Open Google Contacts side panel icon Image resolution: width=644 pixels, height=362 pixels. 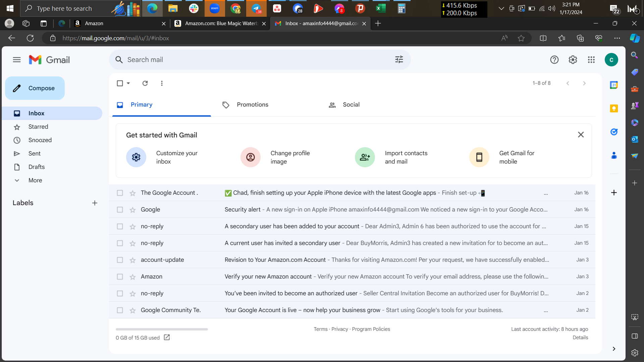click(614, 155)
